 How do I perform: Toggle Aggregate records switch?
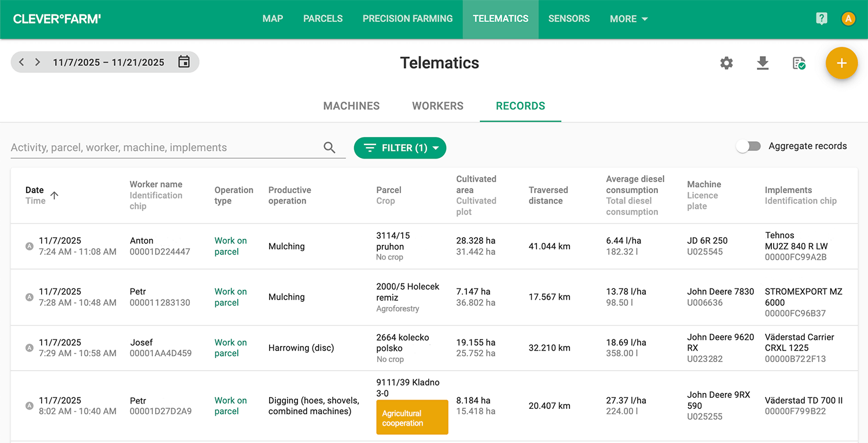click(749, 146)
